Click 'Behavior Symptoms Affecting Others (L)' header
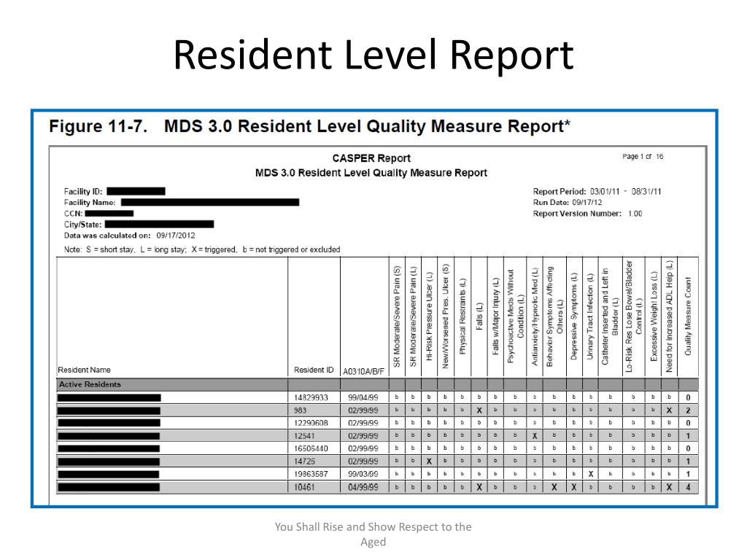 [554, 316]
